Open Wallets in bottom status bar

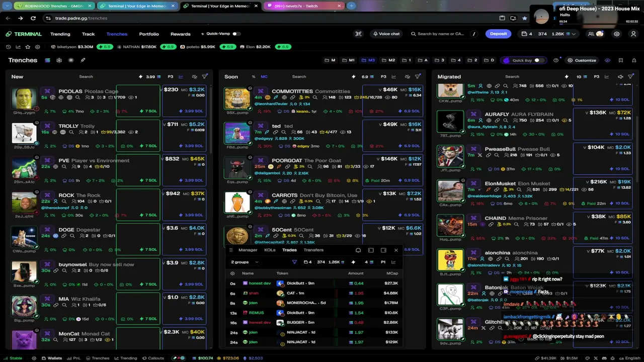tap(51, 358)
